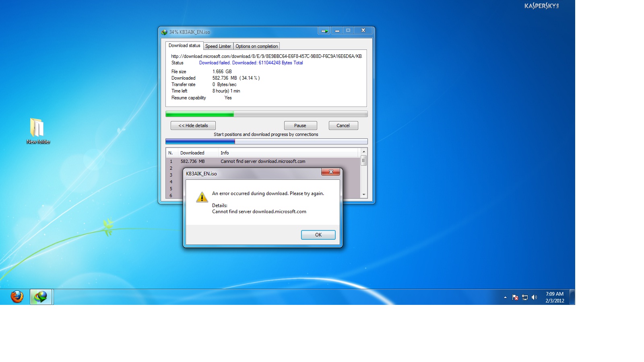Click the IDM icon in the title bar
This screenshot has width=644, height=362.
tap(164, 32)
